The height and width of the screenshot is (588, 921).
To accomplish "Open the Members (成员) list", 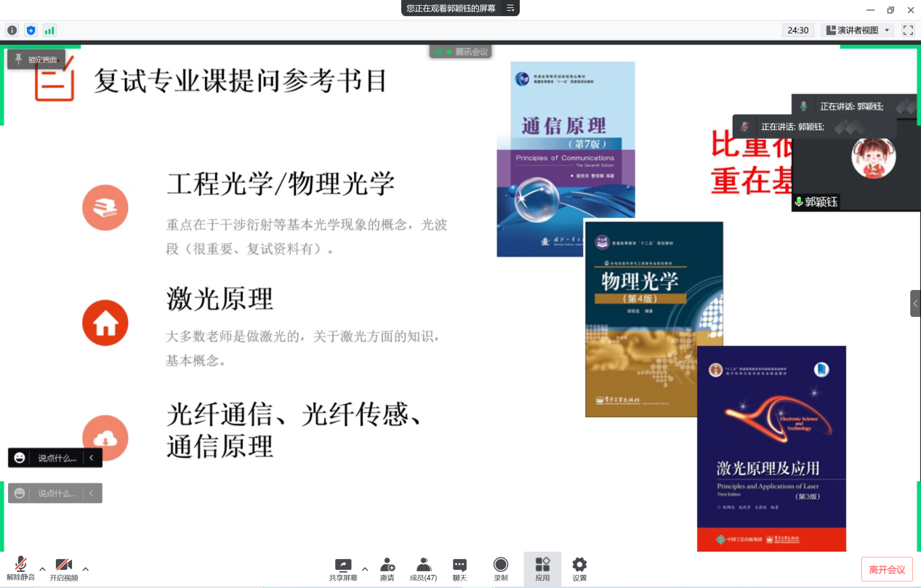I will click(x=423, y=569).
